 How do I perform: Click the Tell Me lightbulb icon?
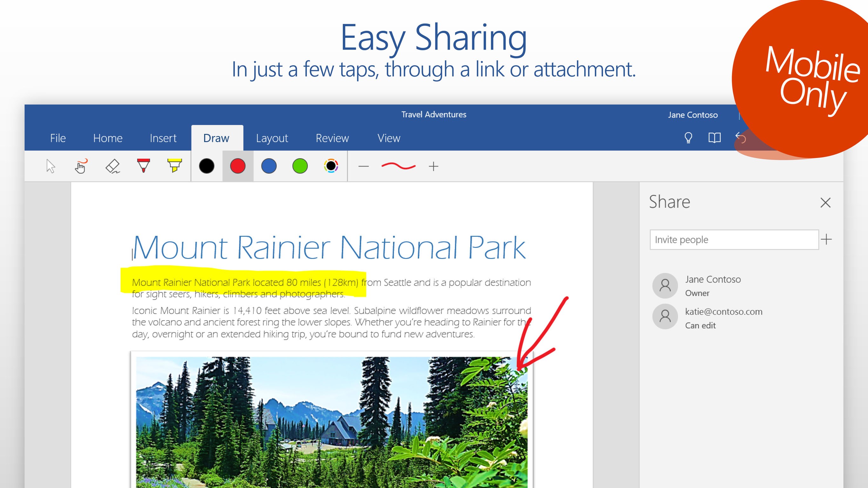click(x=688, y=138)
